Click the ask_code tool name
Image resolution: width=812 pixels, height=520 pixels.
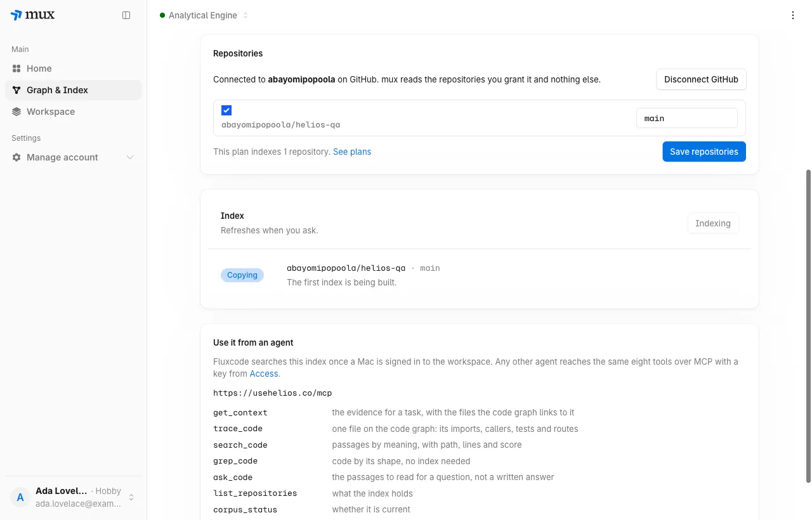pyautogui.click(x=233, y=477)
